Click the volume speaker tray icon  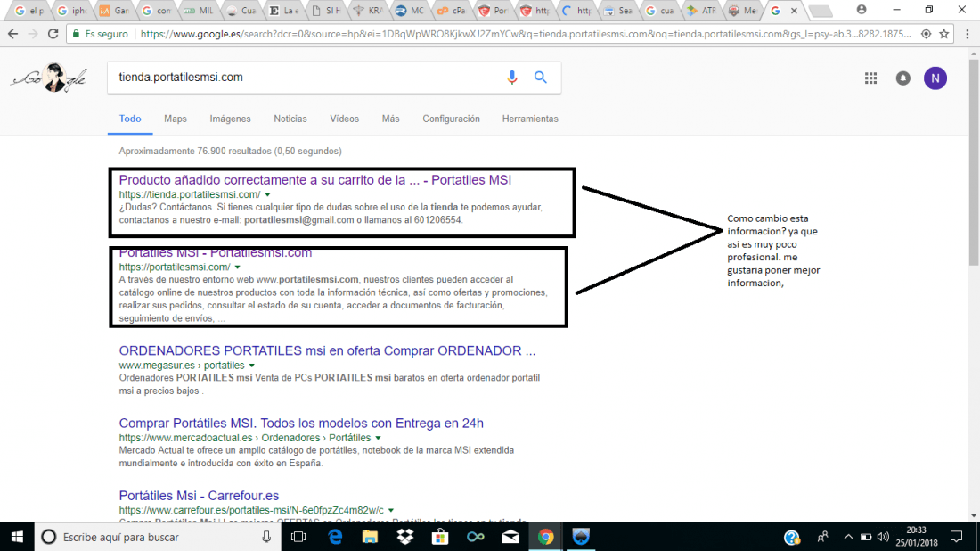[x=883, y=537]
